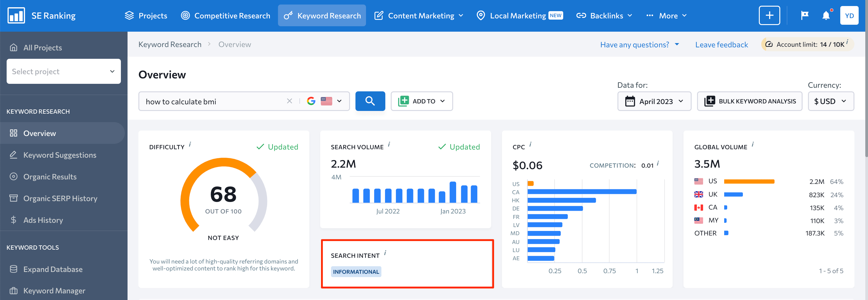Select Overview in the sidebar
The image size is (868, 300).
(62, 133)
